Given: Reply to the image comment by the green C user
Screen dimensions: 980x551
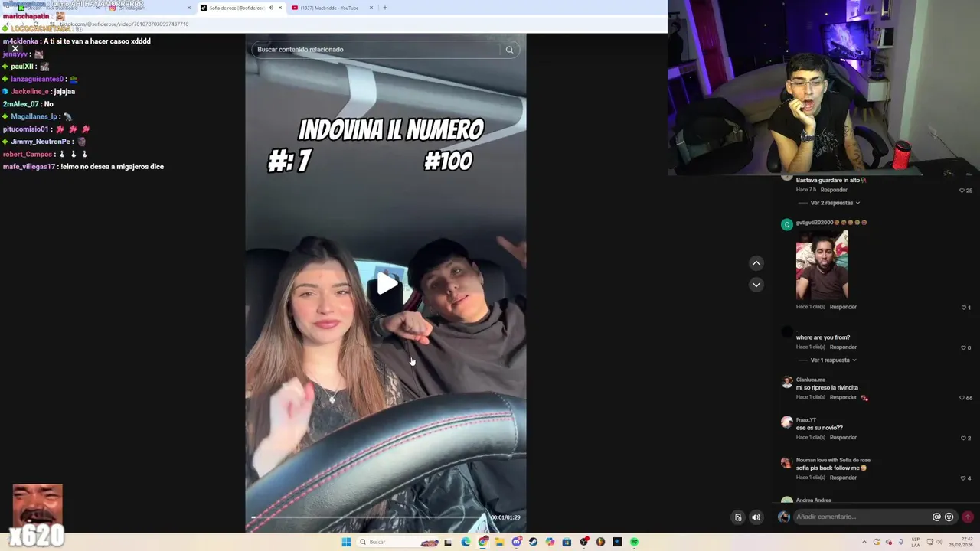Looking at the screenshot, I should click(x=843, y=307).
